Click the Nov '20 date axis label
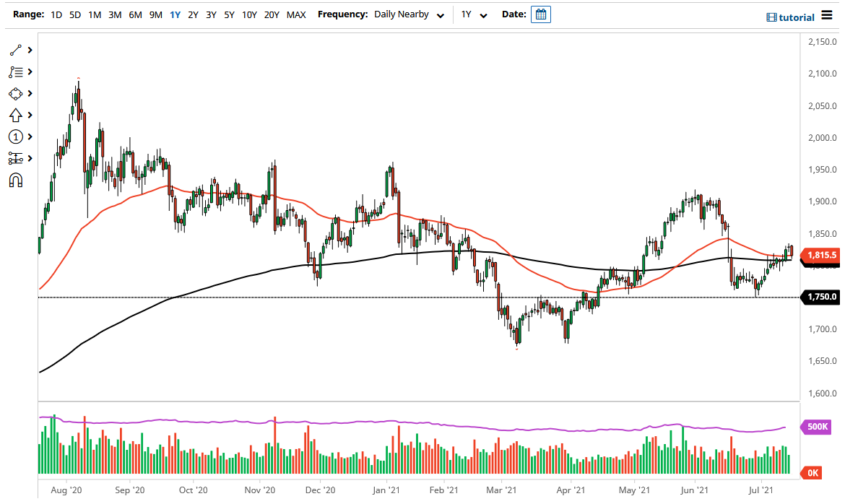Viewport: 845px width, 504px height. (260, 490)
